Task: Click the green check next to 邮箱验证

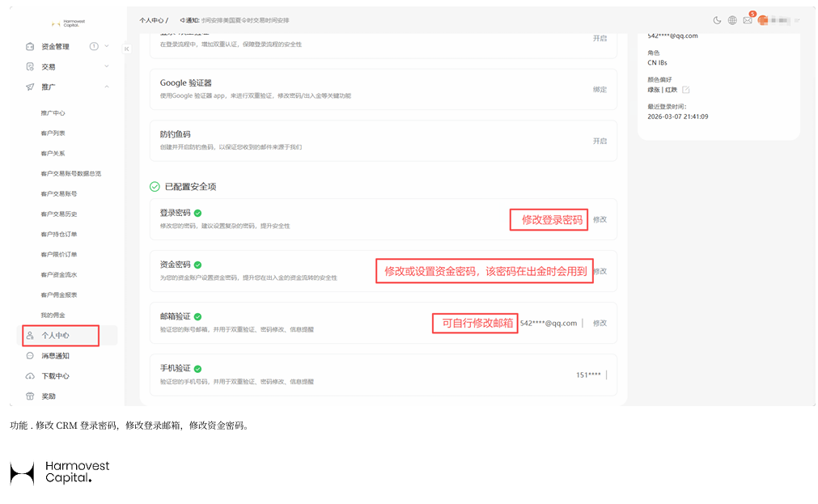Action: coord(197,316)
